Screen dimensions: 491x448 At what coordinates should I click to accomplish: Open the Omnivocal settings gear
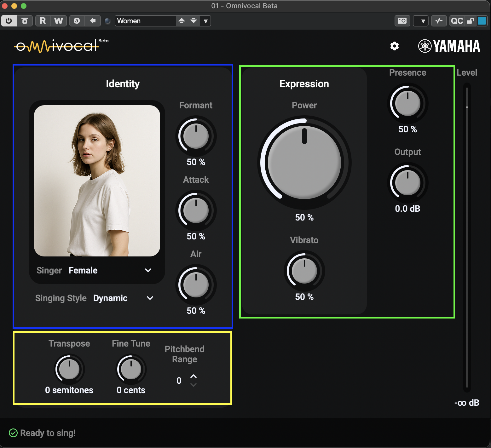tap(394, 46)
